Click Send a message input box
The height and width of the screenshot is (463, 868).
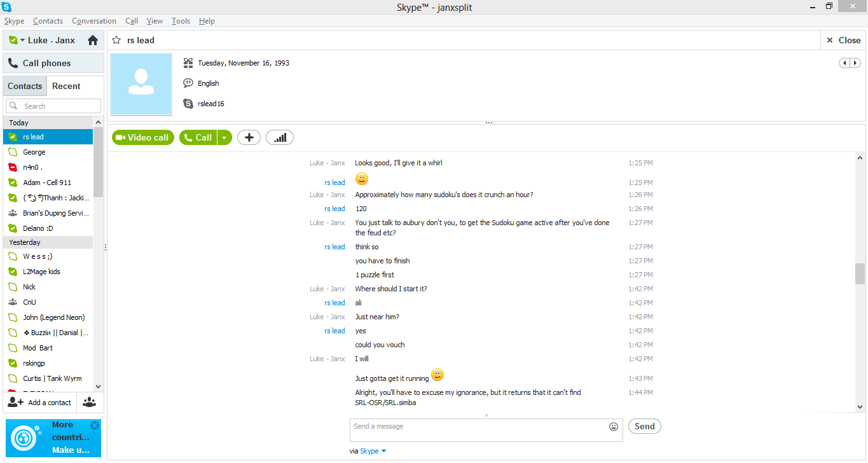pos(486,430)
